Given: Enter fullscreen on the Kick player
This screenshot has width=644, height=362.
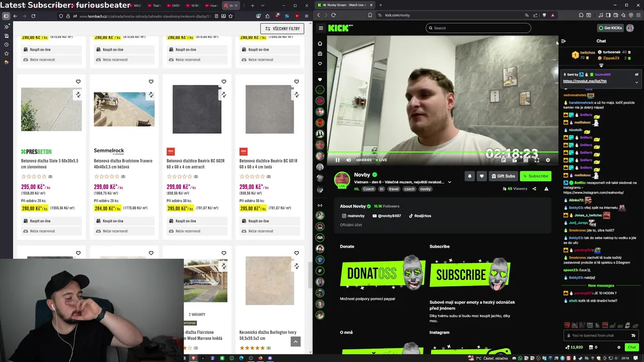Looking at the screenshot, I should (537, 160).
